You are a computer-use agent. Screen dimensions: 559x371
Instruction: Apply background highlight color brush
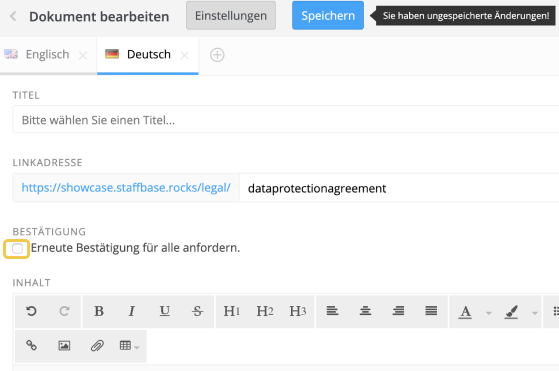pyautogui.click(x=511, y=312)
